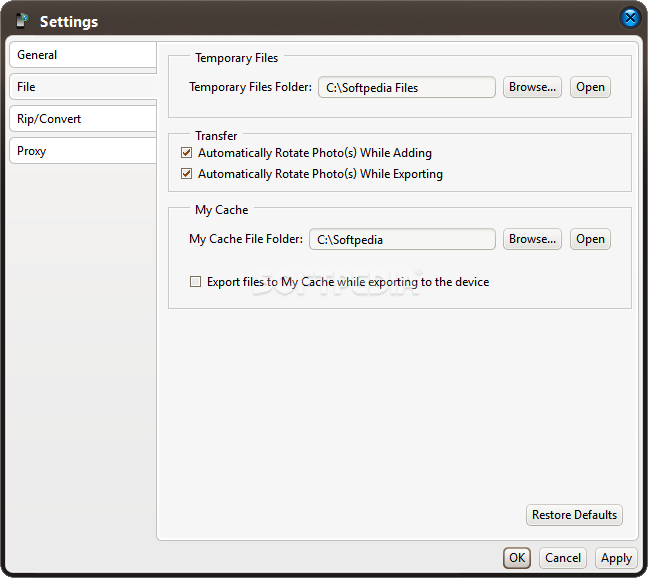
Task: Click Cancel to discard changes
Action: pyautogui.click(x=563, y=558)
